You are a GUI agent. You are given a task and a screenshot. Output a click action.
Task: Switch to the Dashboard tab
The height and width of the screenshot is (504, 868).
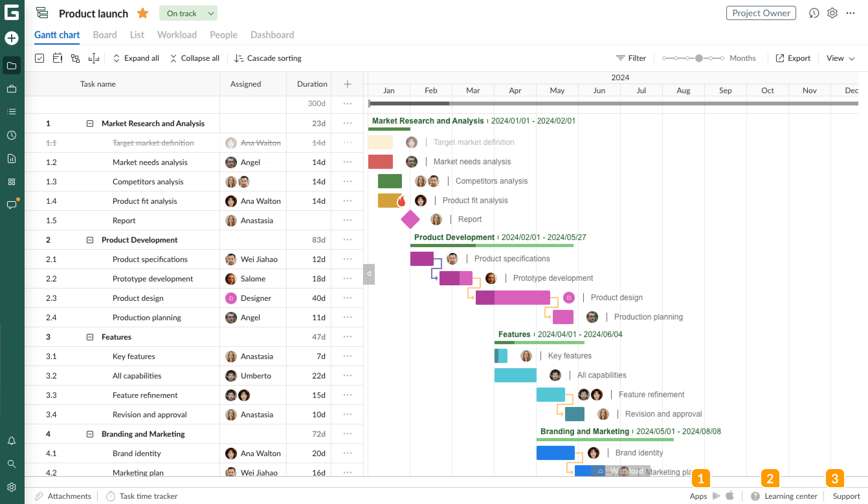272,35
